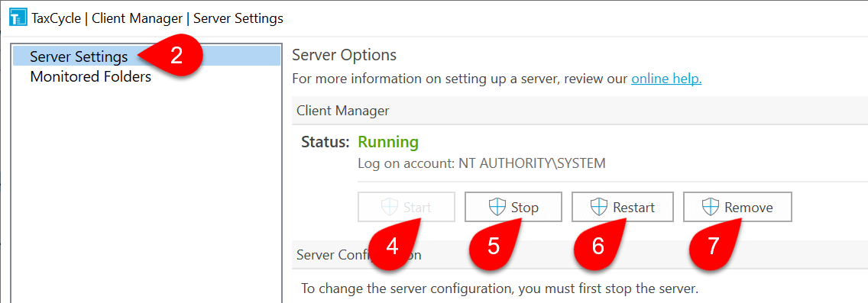The image size is (868, 303).
Task: Click the shield icon on Stop button
Action: (x=497, y=208)
